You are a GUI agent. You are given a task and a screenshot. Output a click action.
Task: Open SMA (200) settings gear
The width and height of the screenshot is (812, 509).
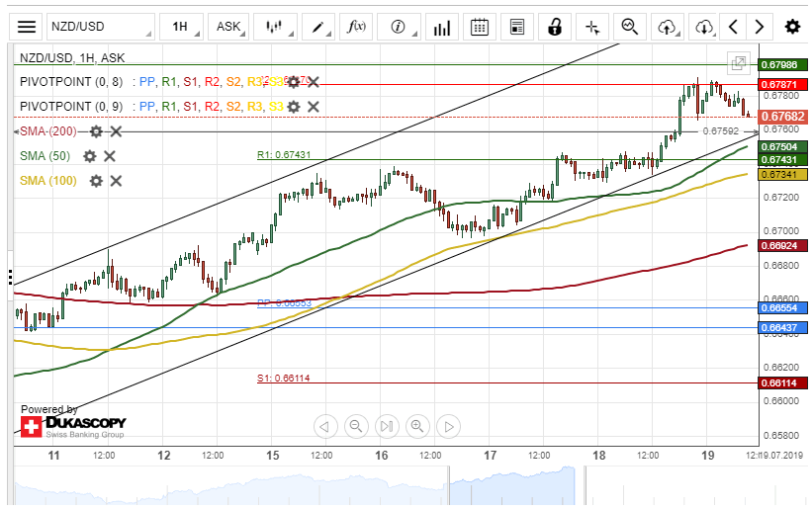96,131
